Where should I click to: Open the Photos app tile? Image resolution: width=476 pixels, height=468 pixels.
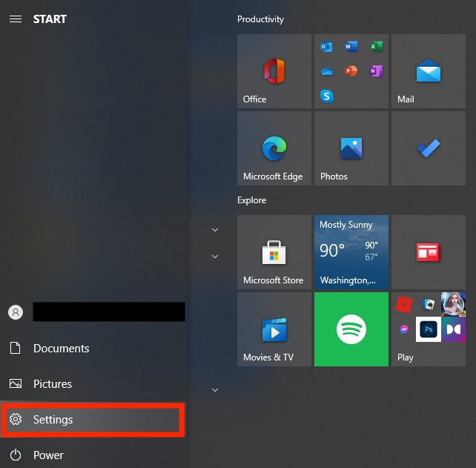(351, 148)
